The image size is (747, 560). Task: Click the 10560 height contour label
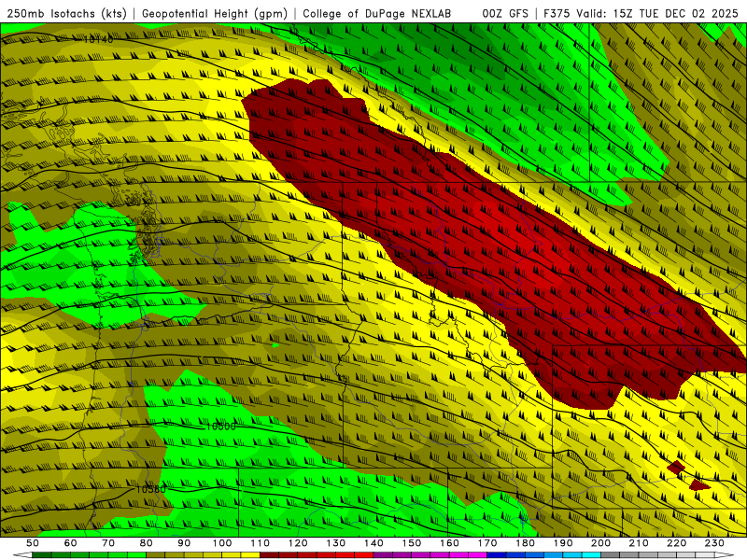pyautogui.click(x=150, y=489)
